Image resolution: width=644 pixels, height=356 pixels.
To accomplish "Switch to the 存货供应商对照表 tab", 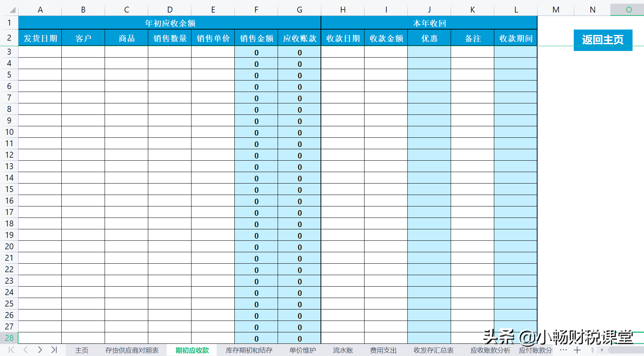I will pyautogui.click(x=132, y=350).
